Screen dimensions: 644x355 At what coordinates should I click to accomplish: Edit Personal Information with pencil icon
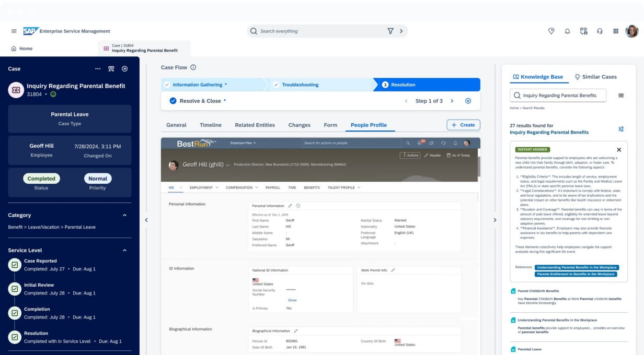(x=290, y=206)
